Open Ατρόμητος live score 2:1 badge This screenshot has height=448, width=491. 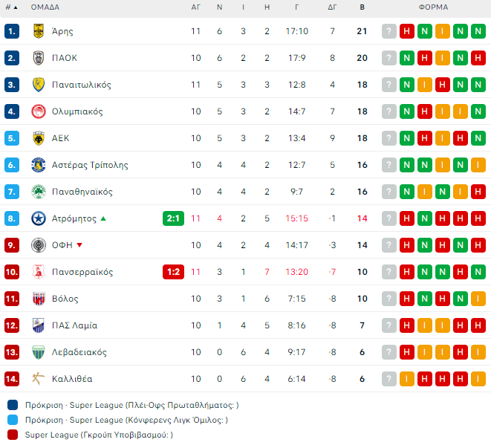point(173,218)
